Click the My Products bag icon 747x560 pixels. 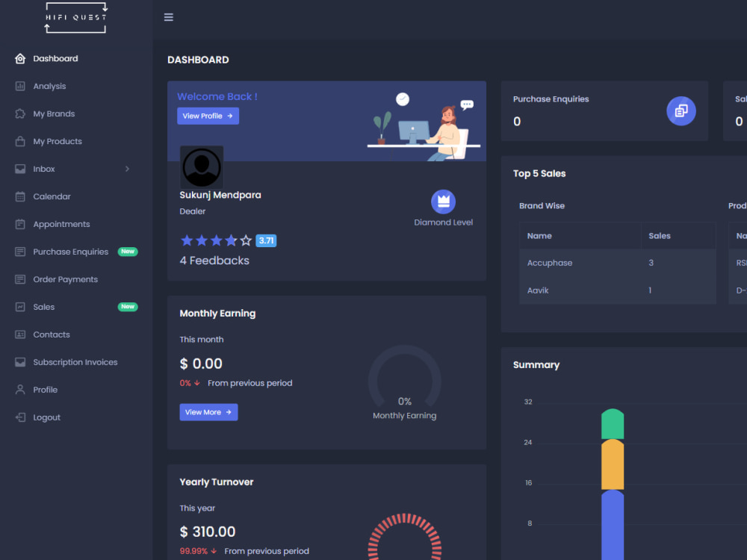click(x=20, y=141)
